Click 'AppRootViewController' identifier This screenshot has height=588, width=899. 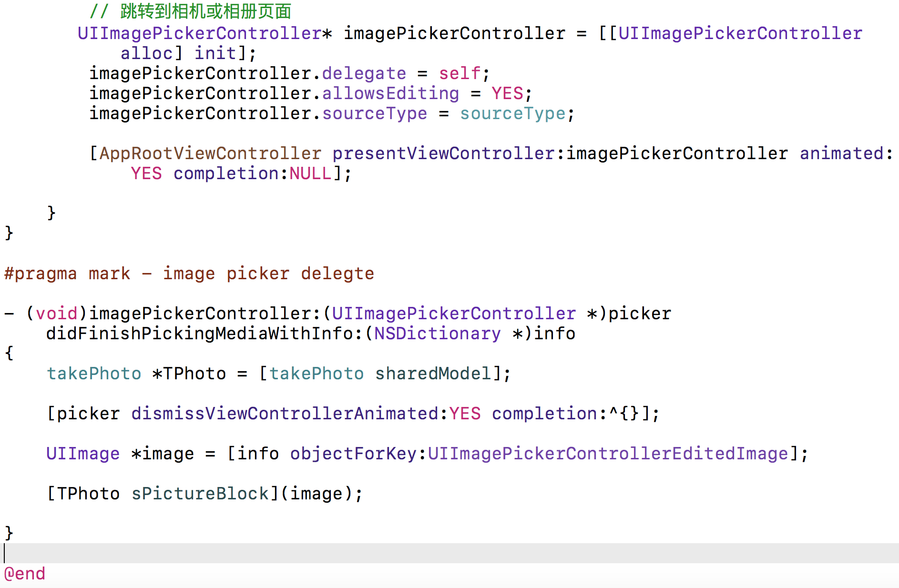coord(210,153)
